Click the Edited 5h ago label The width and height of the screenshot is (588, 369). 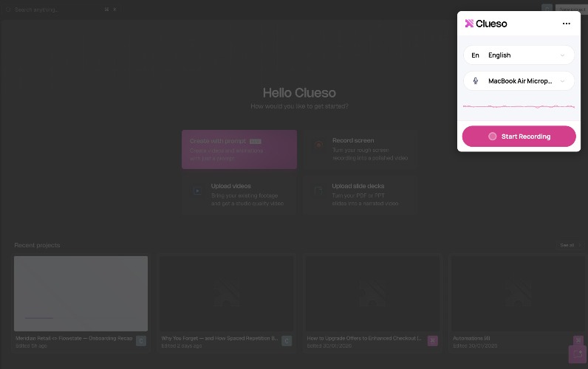pyautogui.click(x=32, y=346)
